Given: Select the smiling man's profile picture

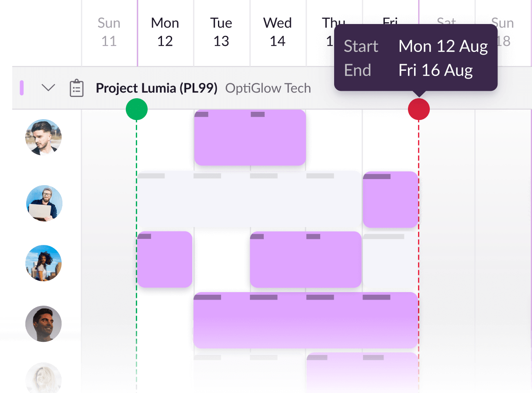Looking at the screenshot, I should (x=44, y=324).
